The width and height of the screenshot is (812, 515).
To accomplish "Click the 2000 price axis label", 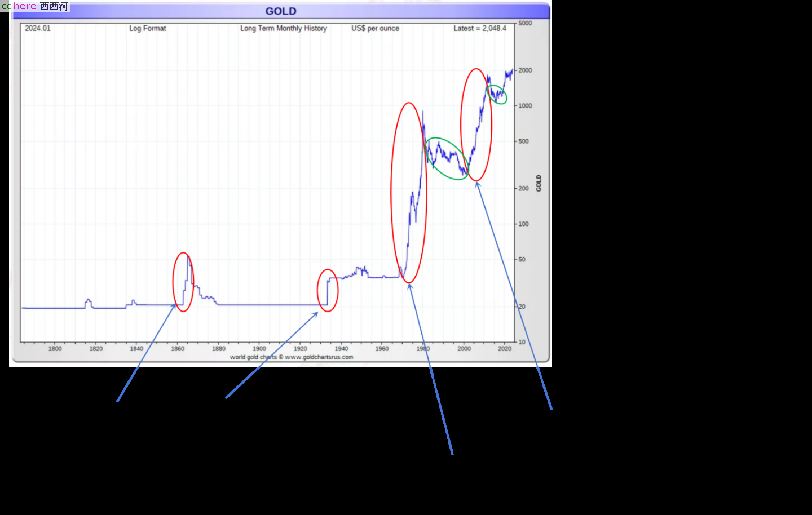I will pos(525,70).
